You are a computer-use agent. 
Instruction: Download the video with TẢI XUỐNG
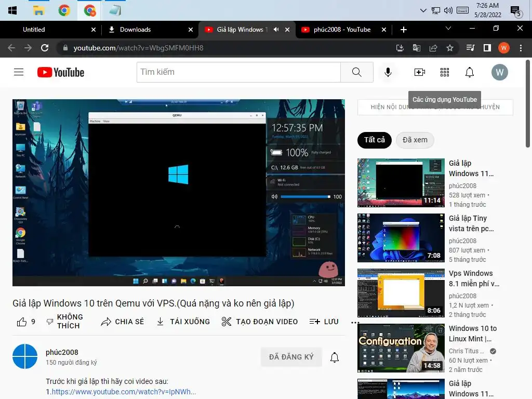(x=183, y=321)
